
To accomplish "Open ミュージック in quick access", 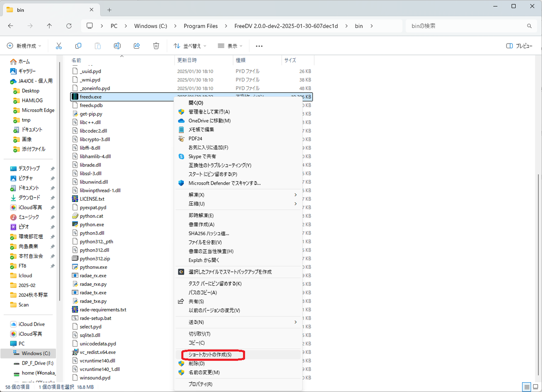I will (29, 217).
